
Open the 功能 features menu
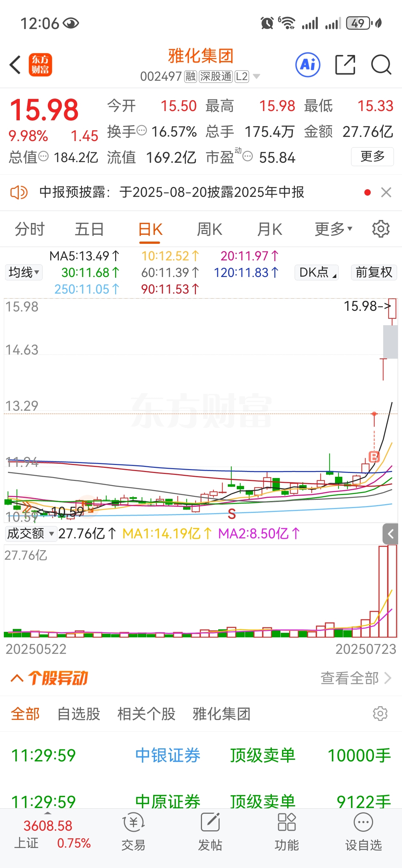click(x=287, y=831)
